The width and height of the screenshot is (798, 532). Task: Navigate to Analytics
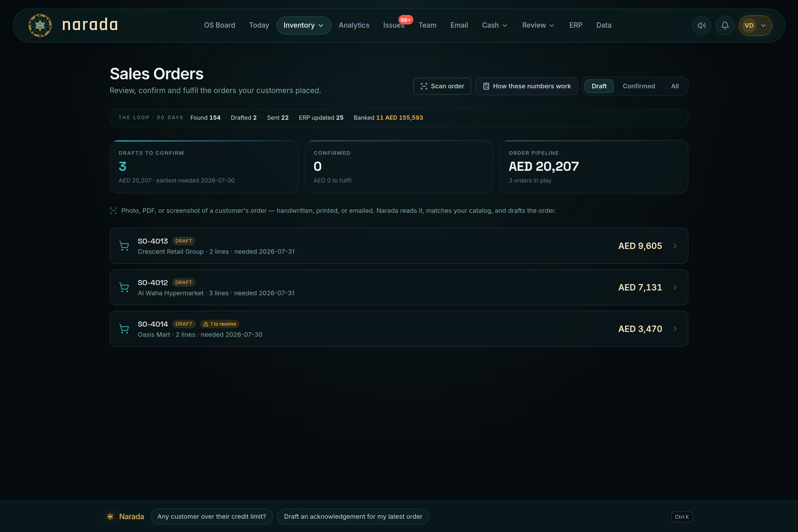[x=354, y=26]
